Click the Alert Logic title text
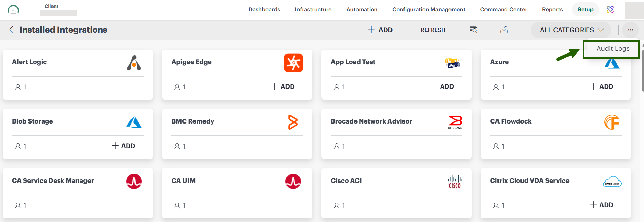The height and width of the screenshot is (222, 644). tap(29, 62)
